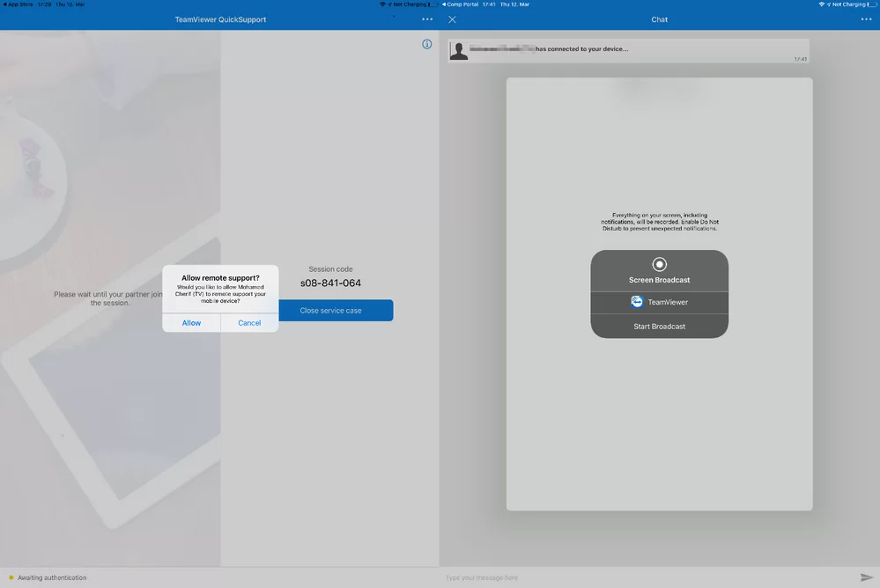This screenshot has width=880, height=588.
Task: Close the Chat pane with the X icon
Action: (x=452, y=18)
